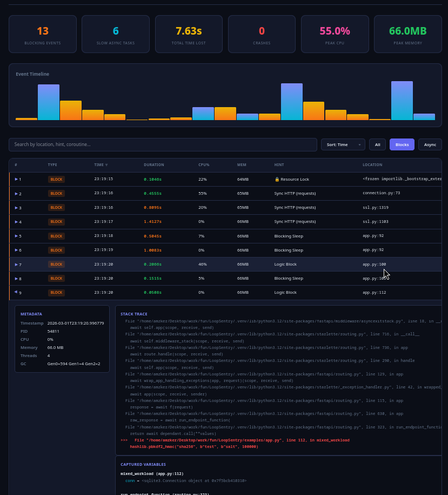Click the chevron inside the Sort: Time control
The image size is (448, 495).
359,144
